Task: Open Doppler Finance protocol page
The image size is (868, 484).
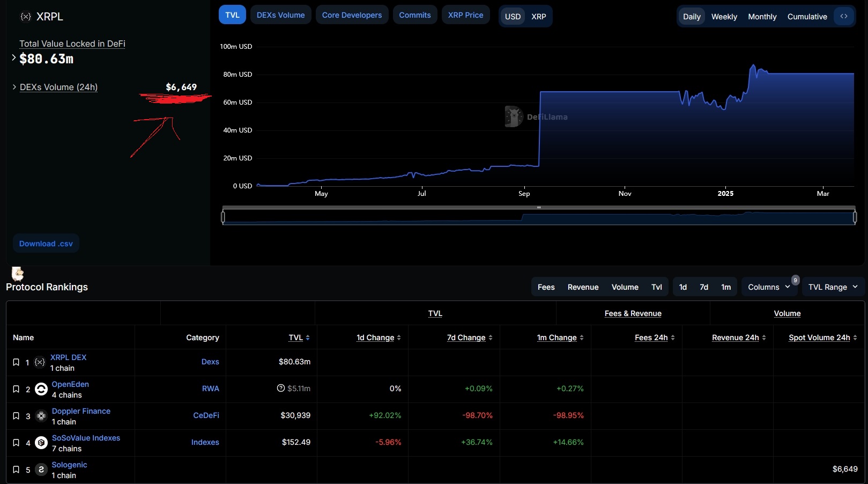Action: (x=81, y=411)
